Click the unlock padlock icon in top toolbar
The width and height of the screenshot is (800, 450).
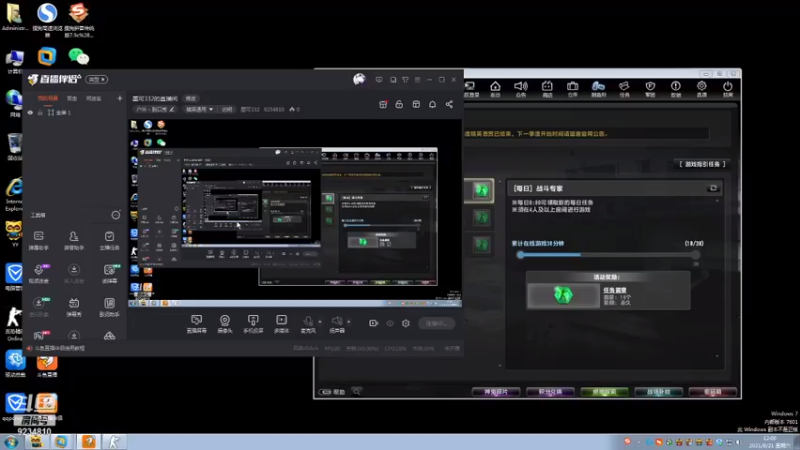coord(399,104)
